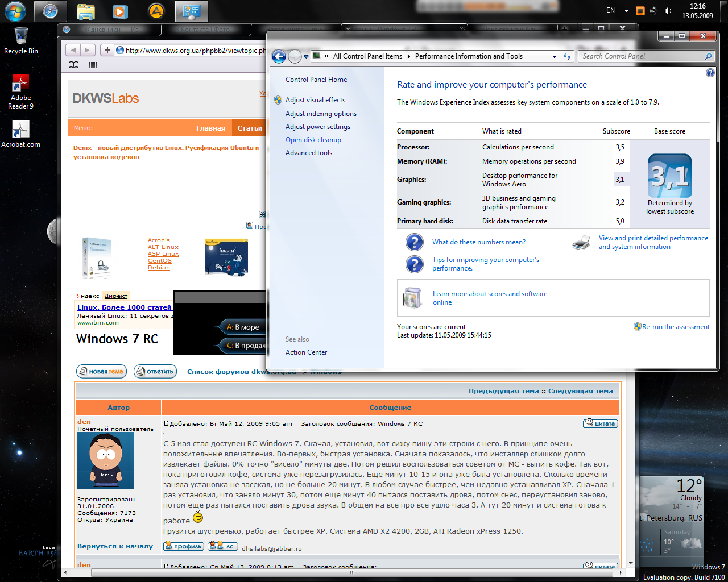The width and height of the screenshot is (728, 582).
Task: Click the orange circular taskbar app icon
Action: (x=156, y=11)
